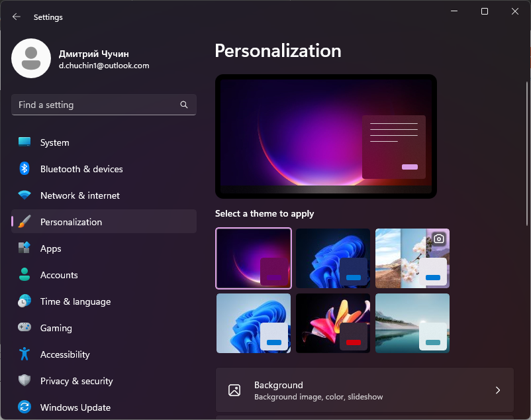The height and width of the screenshot is (420, 531).
Task: Click the user profile avatar picture
Action: point(31,58)
